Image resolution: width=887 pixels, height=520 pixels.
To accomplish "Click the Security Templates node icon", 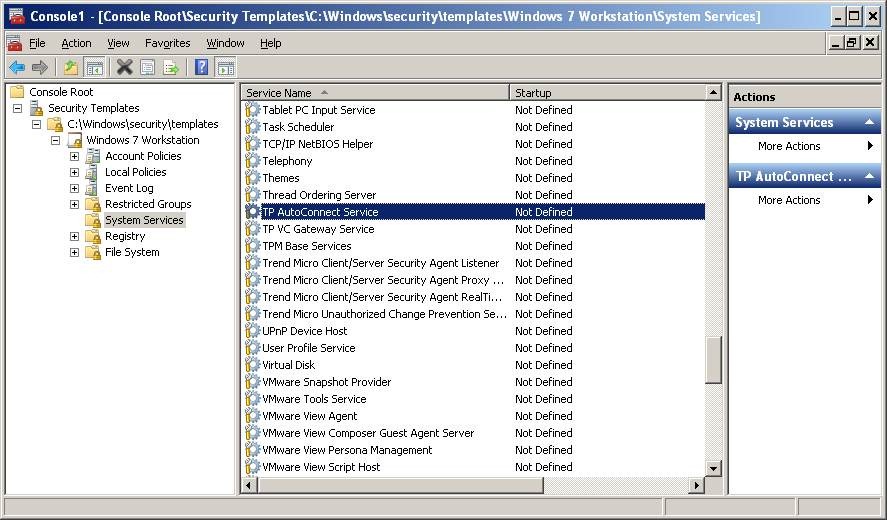I will coord(37,108).
